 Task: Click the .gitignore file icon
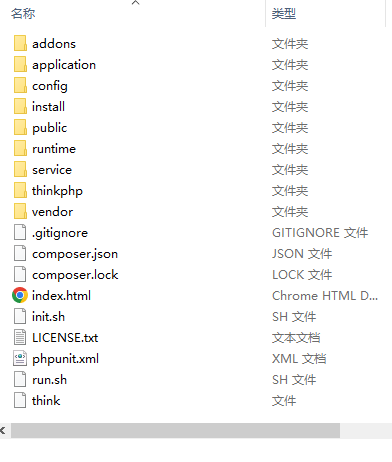(x=20, y=233)
